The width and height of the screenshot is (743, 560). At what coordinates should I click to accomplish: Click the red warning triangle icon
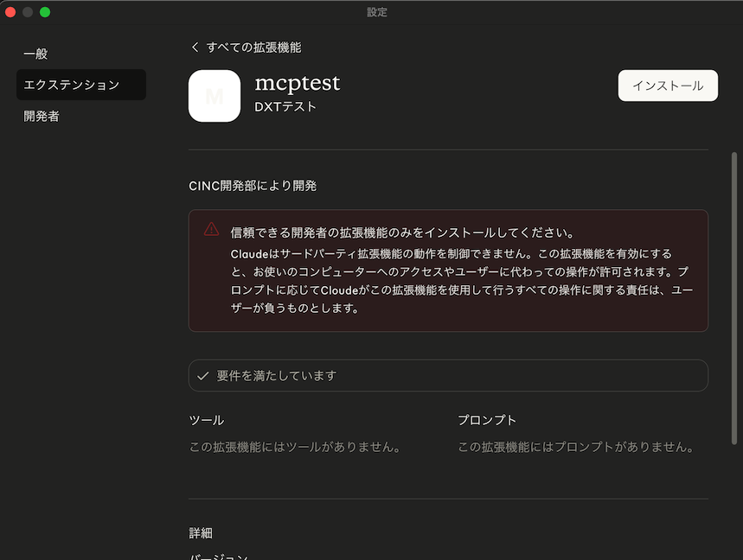pyautogui.click(x=211, y=230)
